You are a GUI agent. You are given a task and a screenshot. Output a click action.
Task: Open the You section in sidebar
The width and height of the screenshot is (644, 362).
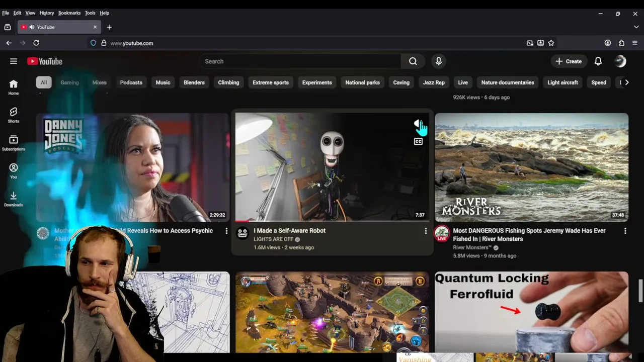tap(14, 171)
